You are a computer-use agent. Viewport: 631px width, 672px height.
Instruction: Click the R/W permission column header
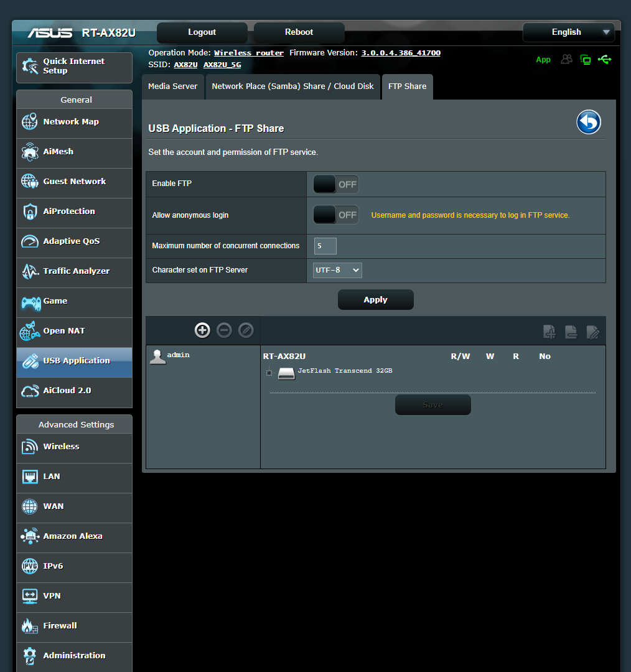460,356
